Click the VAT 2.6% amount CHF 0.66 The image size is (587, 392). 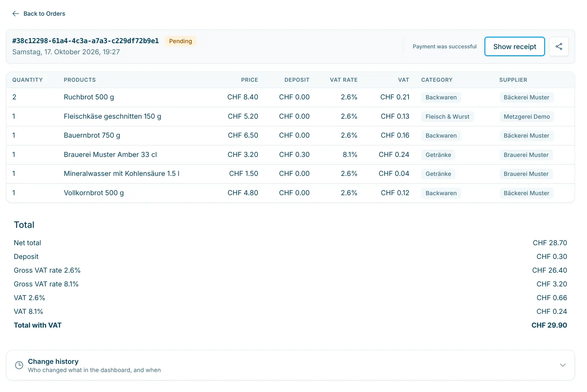[552, 298]
